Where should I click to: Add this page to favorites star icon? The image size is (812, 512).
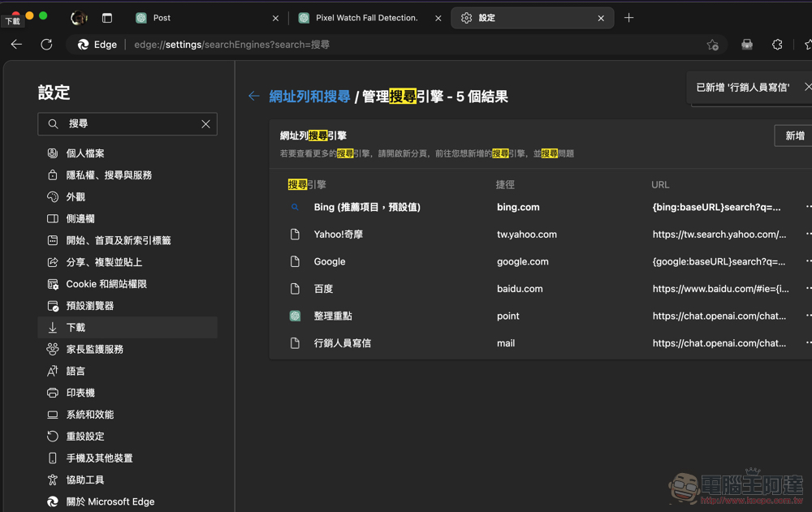pyautogui.click(x=713, y=45)
